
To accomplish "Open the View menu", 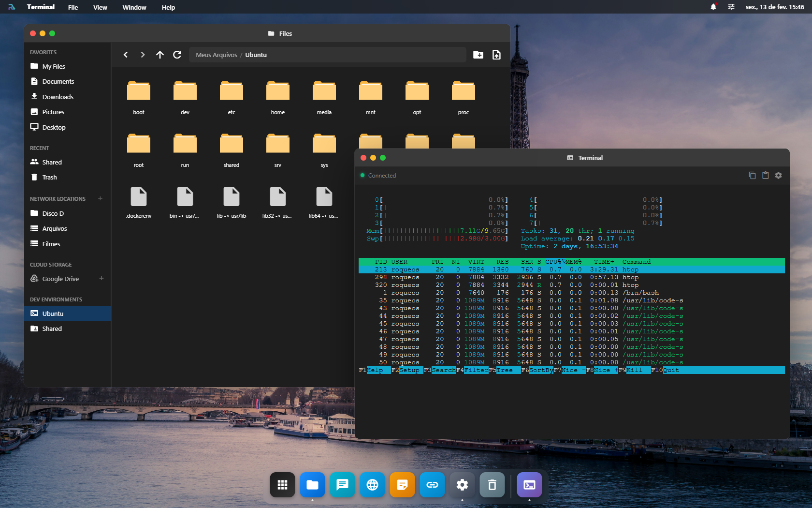I will (x=100, y=7).
